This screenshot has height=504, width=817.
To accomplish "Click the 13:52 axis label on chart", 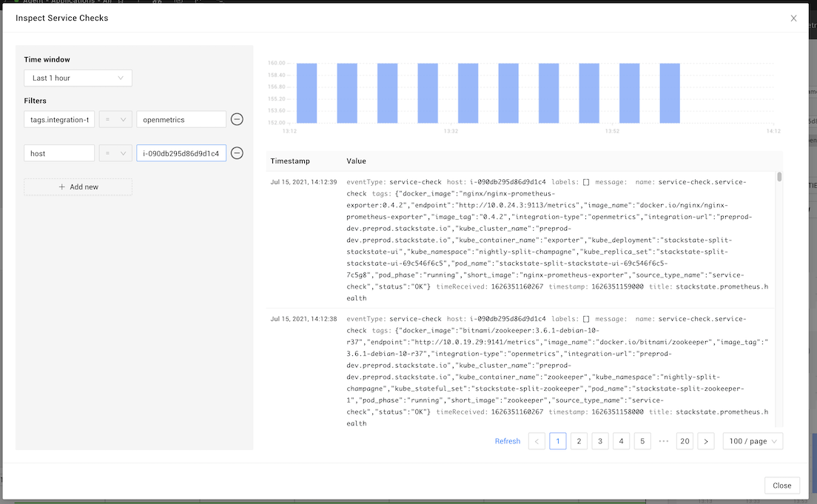I will pos(612,131).
